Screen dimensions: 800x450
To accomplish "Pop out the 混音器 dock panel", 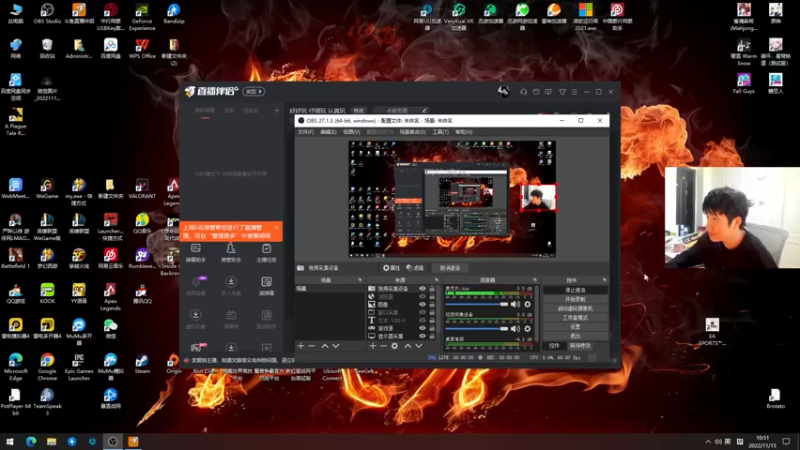I will coord(535,280).
